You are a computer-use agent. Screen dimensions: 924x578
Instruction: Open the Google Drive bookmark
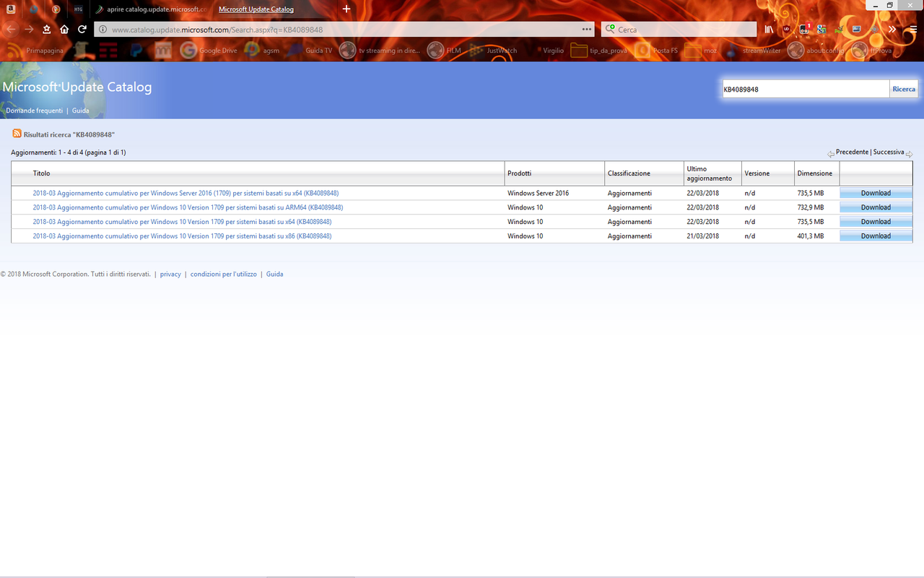[209, 51]
